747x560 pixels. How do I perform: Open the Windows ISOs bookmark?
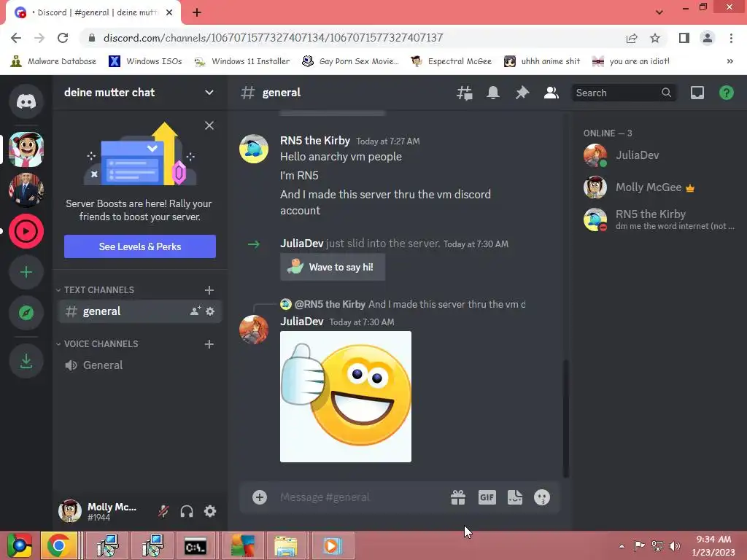point(146,61)
